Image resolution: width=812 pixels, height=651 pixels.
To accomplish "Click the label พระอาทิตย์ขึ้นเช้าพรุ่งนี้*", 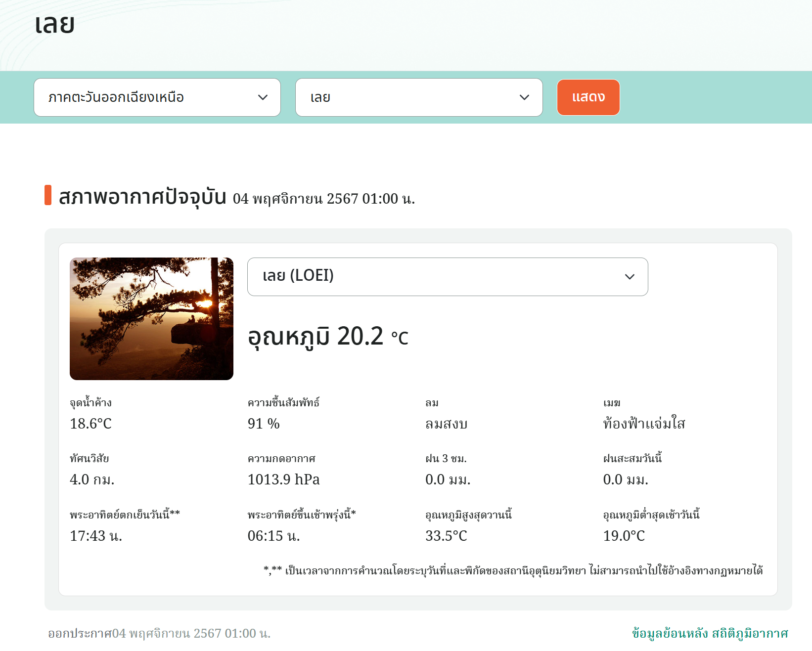I will 302,514.
